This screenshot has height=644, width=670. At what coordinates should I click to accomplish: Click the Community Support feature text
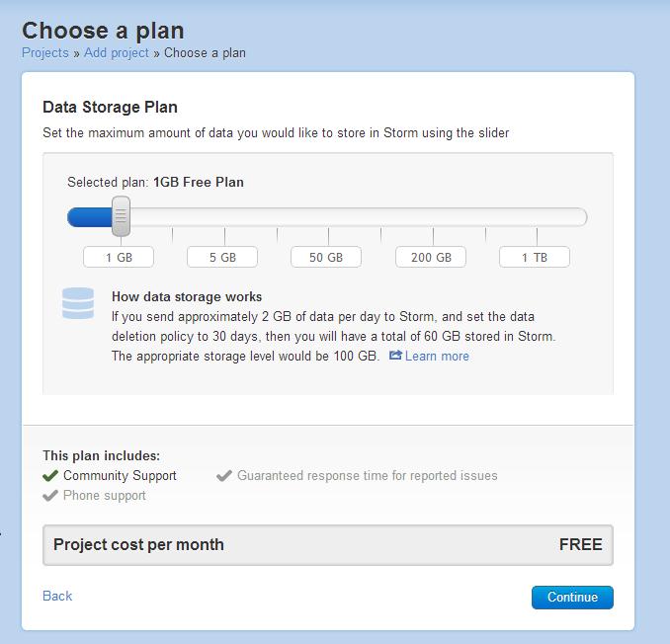[120, 475]
